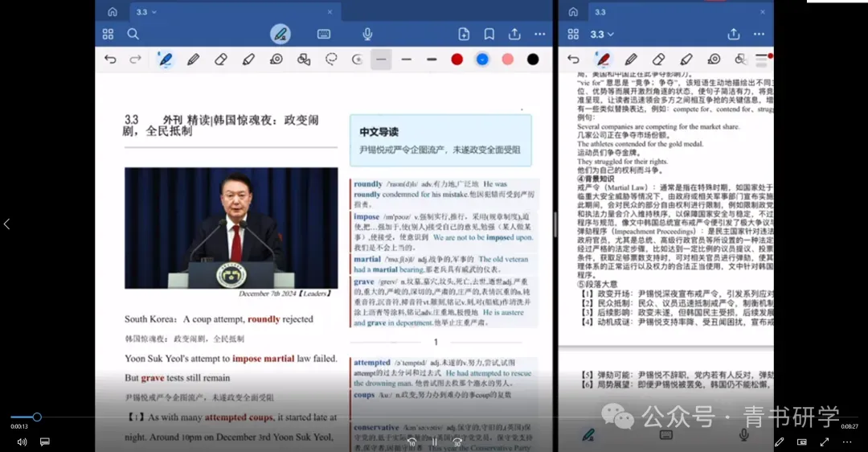Click the 中文导读 summary box

440,140
